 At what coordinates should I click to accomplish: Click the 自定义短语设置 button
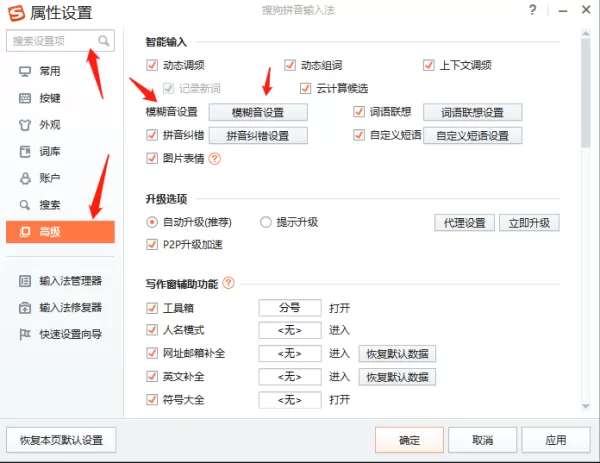pyautogui.click(x=473, y=136)
